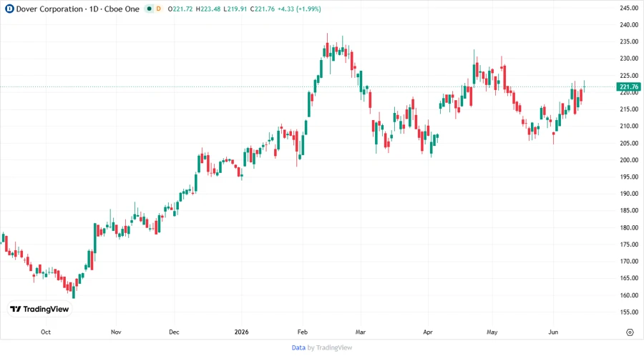This screenshot has width=644, height=356.
Task: Click the orange D data indicator
Action: (159, 9)
